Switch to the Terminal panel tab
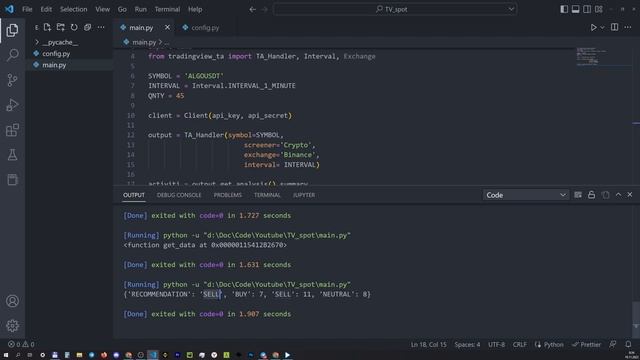Viewport: 640px width, 360px height. tap(267, 195)
